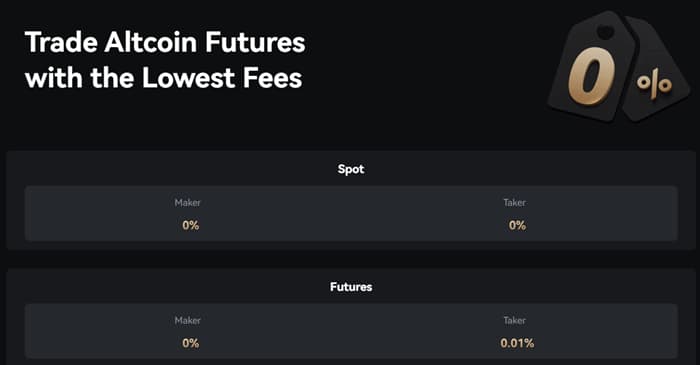Click the Spot Taker 0% value
Screen dimensions: 700x365
point(517,225)
